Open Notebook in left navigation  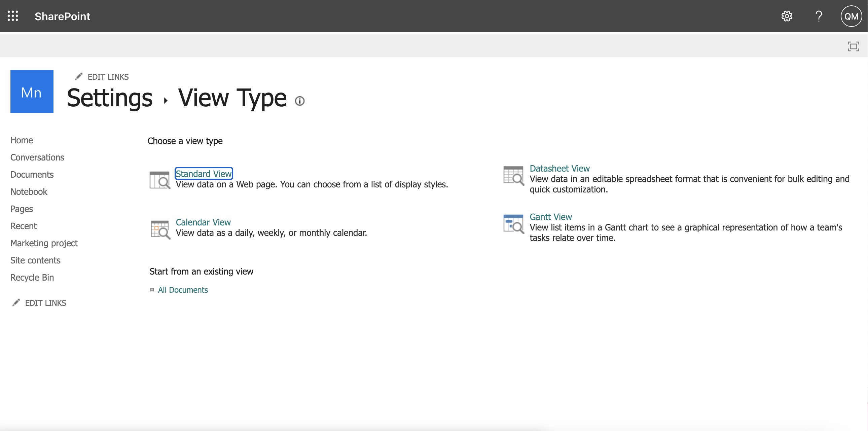click(x=29, y=192)
